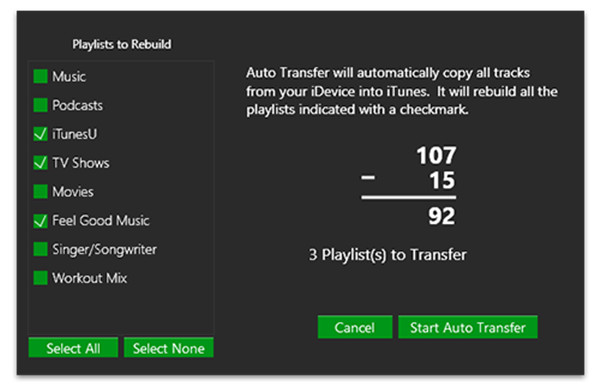Select the Podcasts label in the list
Image resolution: width=600 pixels, height=386 pixels.
(x=77, y=105)
